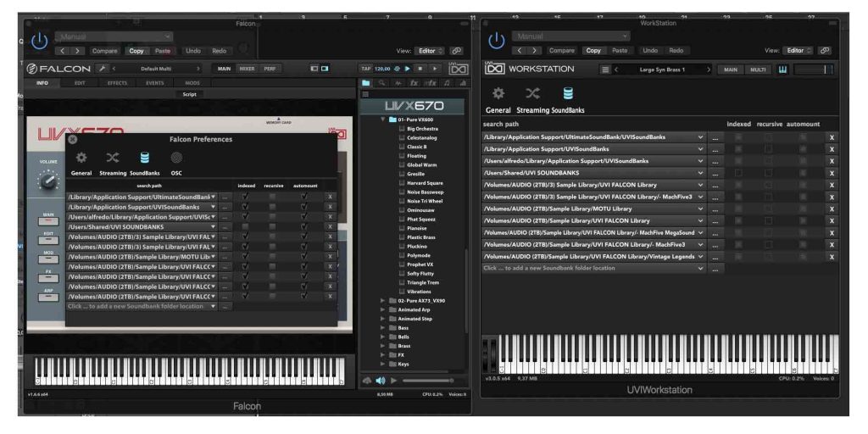Toggle indexed checkbox for /Users/Shared/UVI SOUNDBANKS in Falcon
The width and height of the screenshot is (868, 434).
[245, 226]
